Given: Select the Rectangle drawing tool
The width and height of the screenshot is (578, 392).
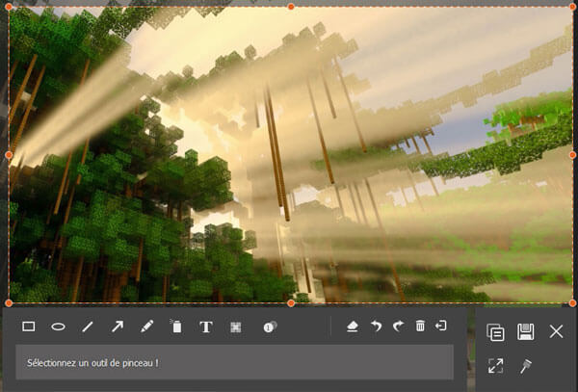Looking at the screenshot, I should [x=29, y=327].
